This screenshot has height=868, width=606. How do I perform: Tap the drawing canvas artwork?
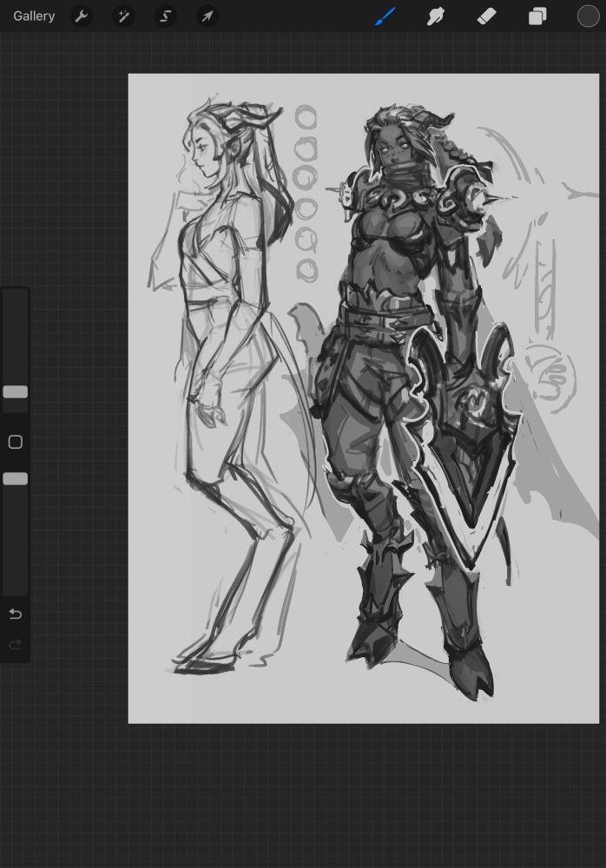364,398
